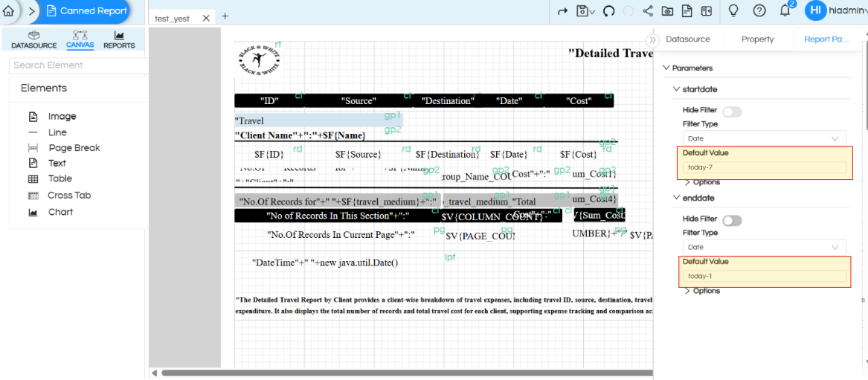This screenshot has height=380, width=868.
Task: Select "No.Of Records In Current Page" text
Action: (x=341, y=234)
